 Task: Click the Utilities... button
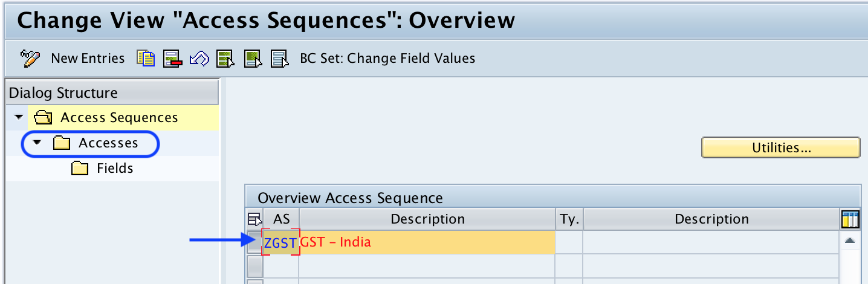[780, 147]
